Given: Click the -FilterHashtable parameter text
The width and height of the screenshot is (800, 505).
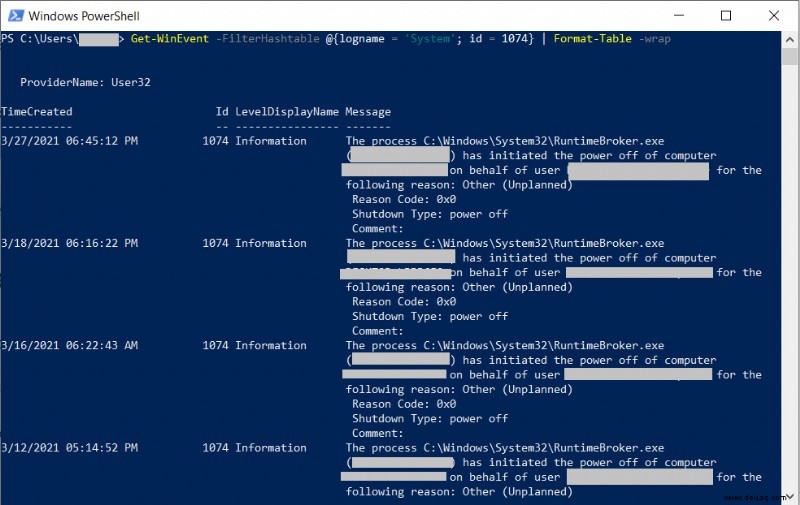Looking at the screenshot, I should [x=267, y=39].
